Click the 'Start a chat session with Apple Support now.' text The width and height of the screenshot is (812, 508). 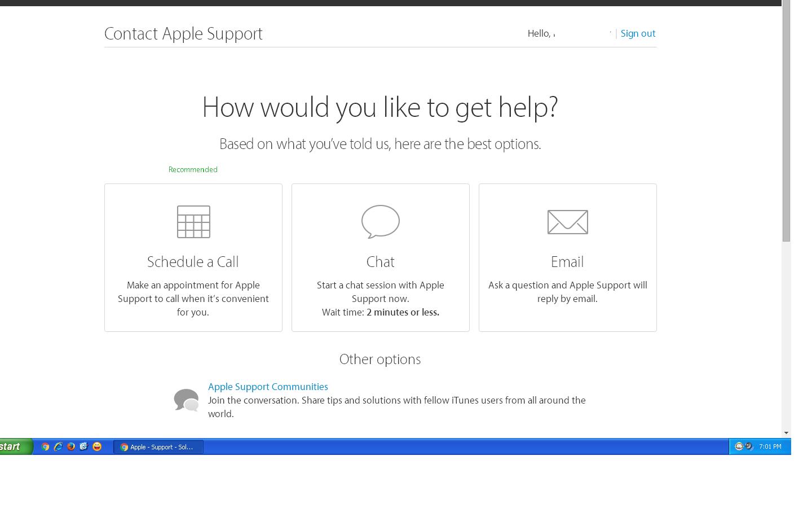(x=381, y=292)
